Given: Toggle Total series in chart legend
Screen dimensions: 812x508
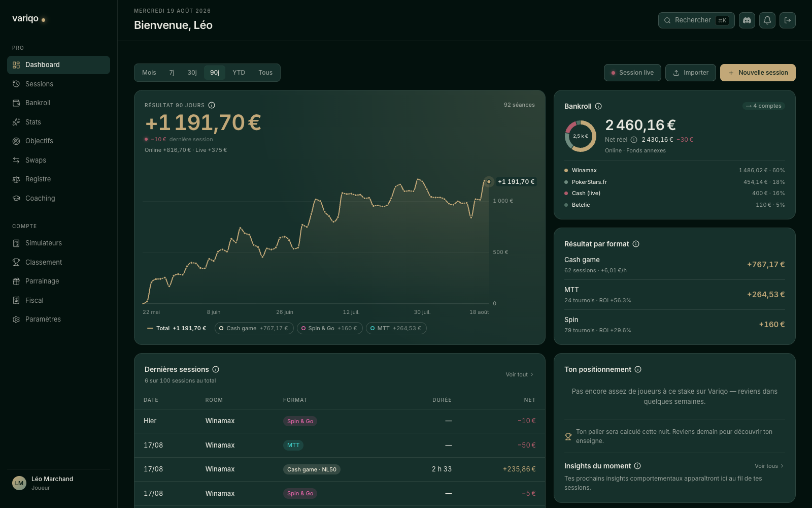Looking at the screenshot, I should click(x=177, y=328).
